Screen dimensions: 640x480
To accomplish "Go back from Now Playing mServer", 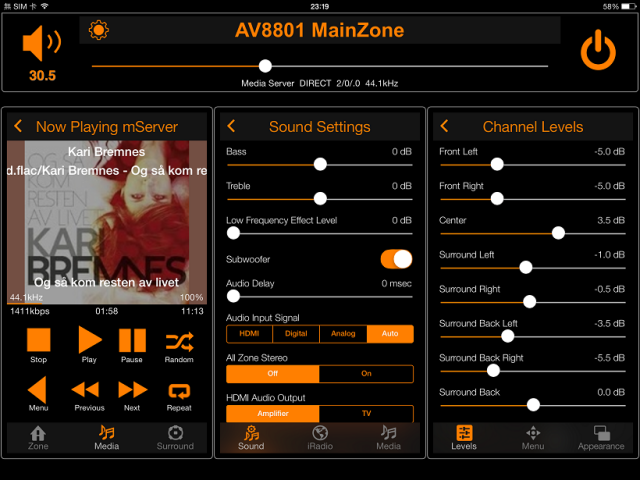I will pos(18,126).
